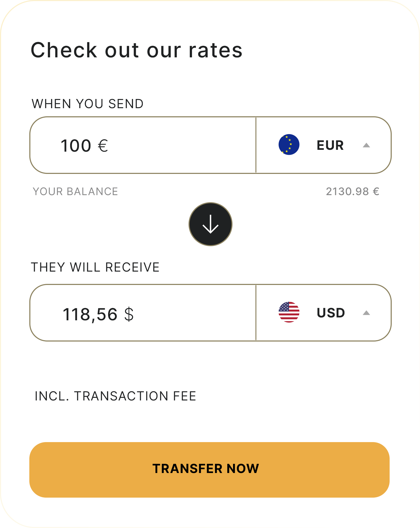Click empty space inside the send amount field
Screen dimensions: 420x528
click(x=183, y=145)
